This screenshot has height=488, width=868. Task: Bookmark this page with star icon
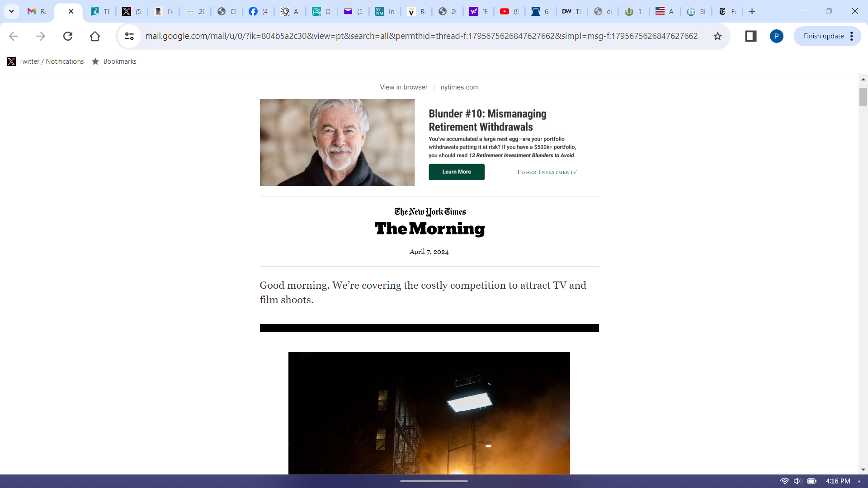click(717, 36)
